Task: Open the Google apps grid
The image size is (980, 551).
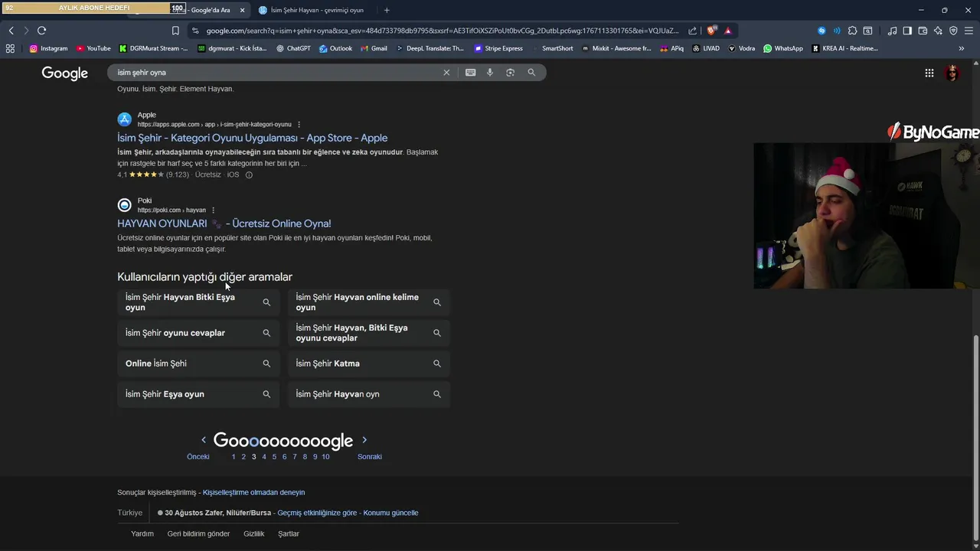Action: click(x=929, y=73)
